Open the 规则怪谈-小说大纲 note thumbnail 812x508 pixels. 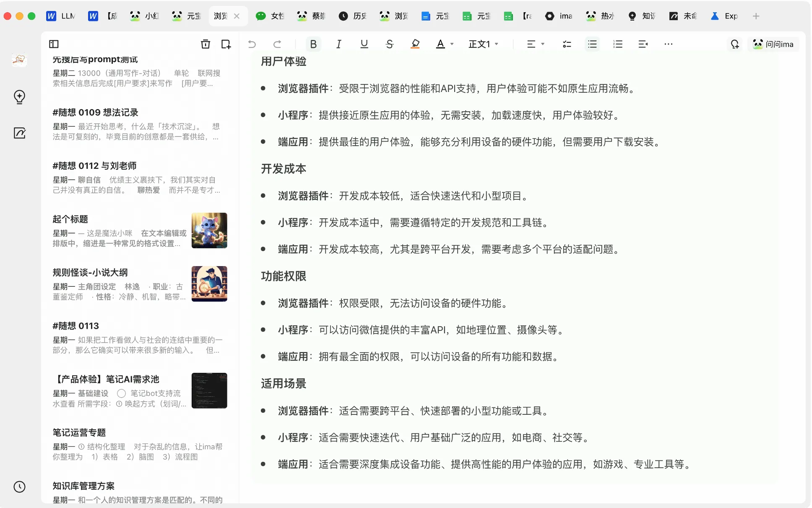tap(209, 284)
